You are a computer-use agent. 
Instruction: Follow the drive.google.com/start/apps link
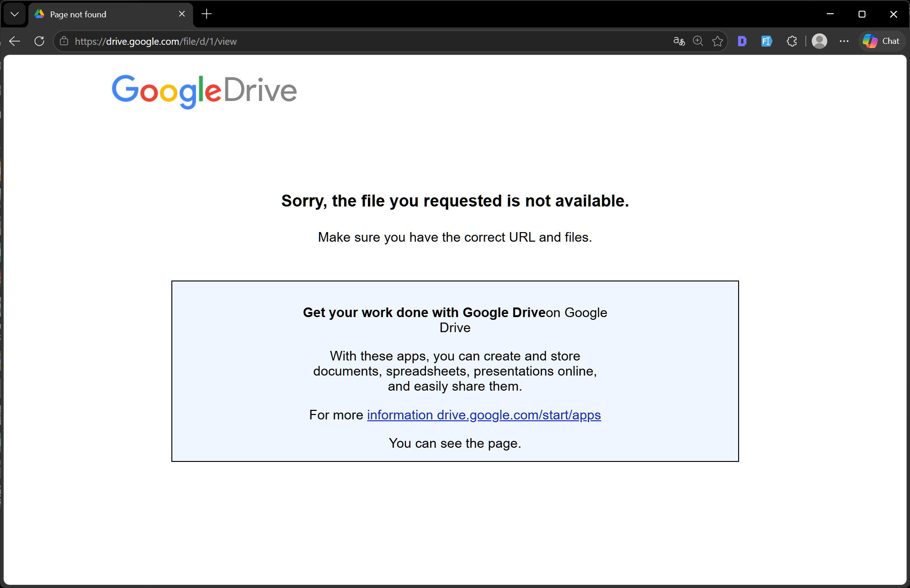coord(484,415)
